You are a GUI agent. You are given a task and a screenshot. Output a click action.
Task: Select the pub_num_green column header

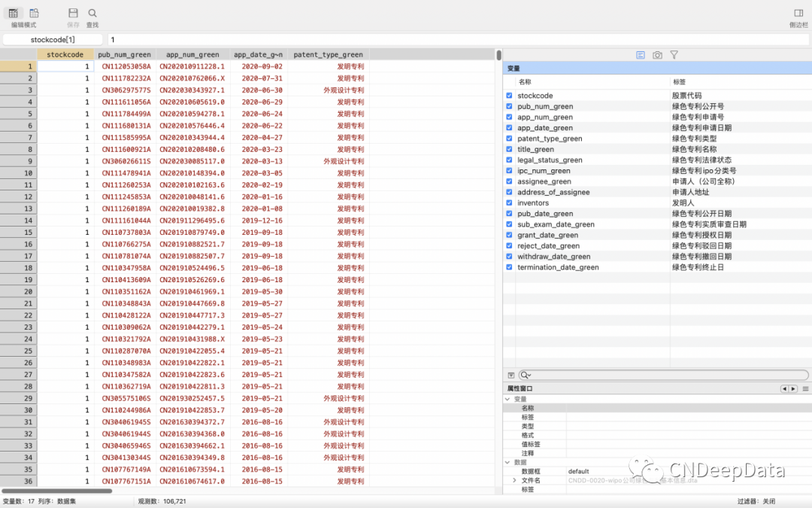(x=125, y=54)
